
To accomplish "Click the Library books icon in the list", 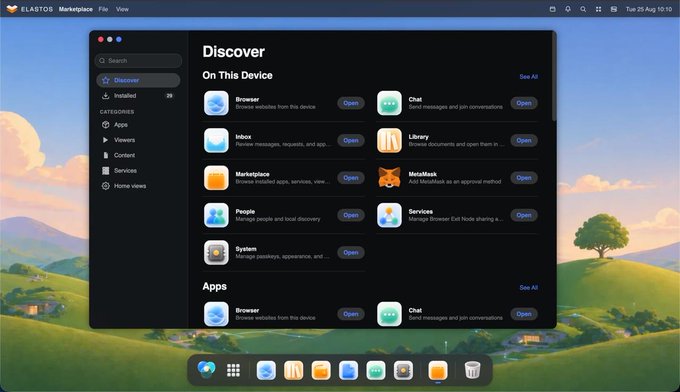I will click(x=389, y=140).
